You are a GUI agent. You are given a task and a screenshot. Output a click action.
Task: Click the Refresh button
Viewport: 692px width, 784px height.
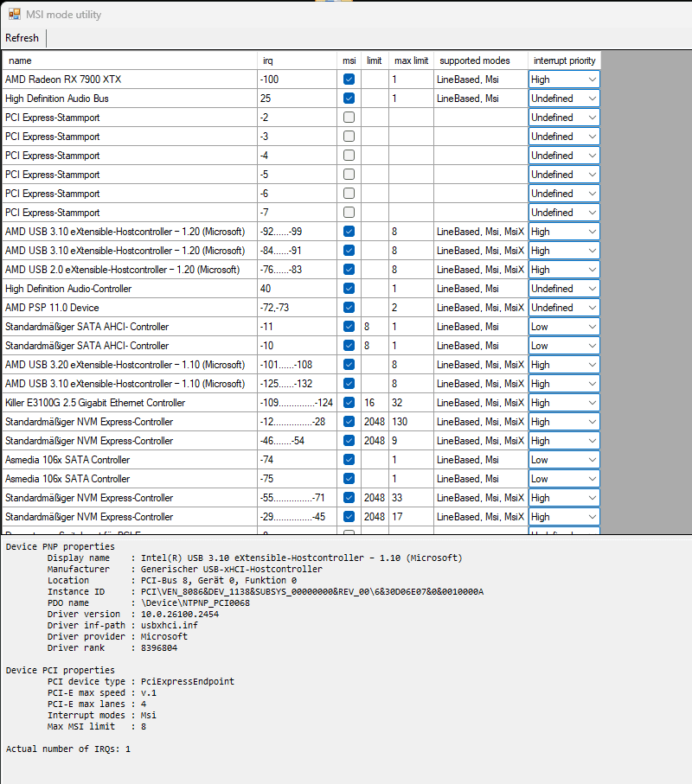(x=22, y=38)
